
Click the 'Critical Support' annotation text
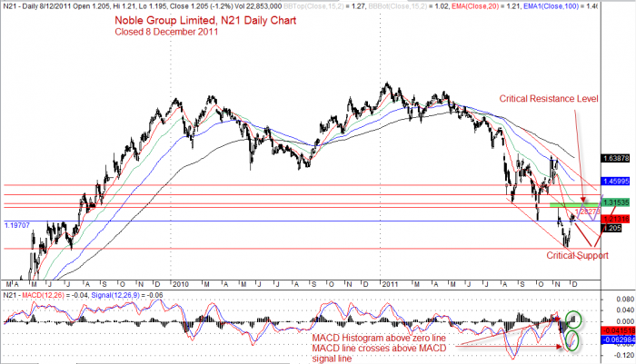[577, 255]
